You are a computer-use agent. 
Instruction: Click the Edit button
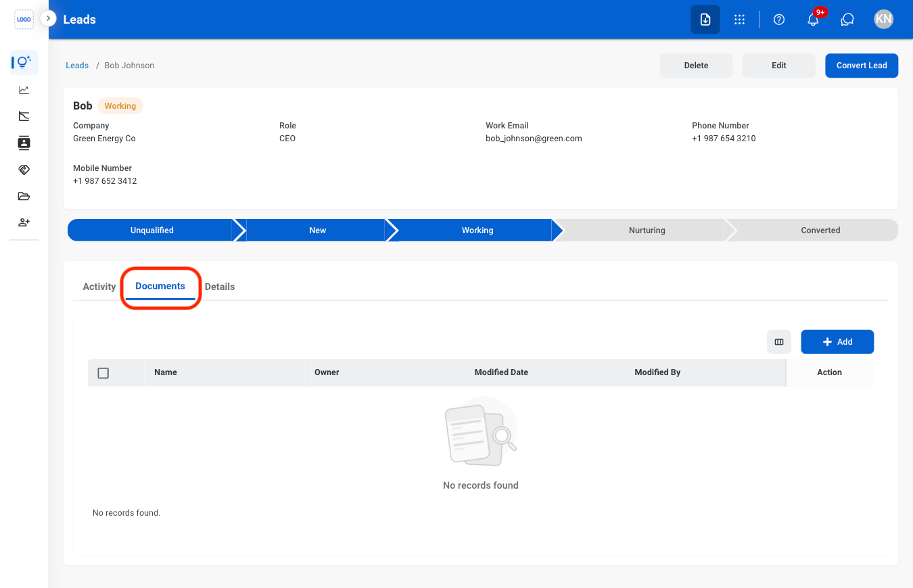coord(779,66)
